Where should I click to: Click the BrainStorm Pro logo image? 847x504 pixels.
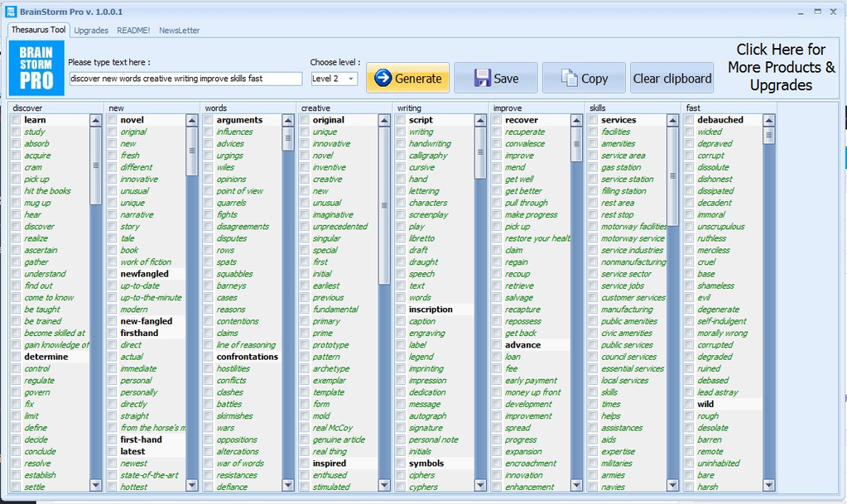coord(36,68)
